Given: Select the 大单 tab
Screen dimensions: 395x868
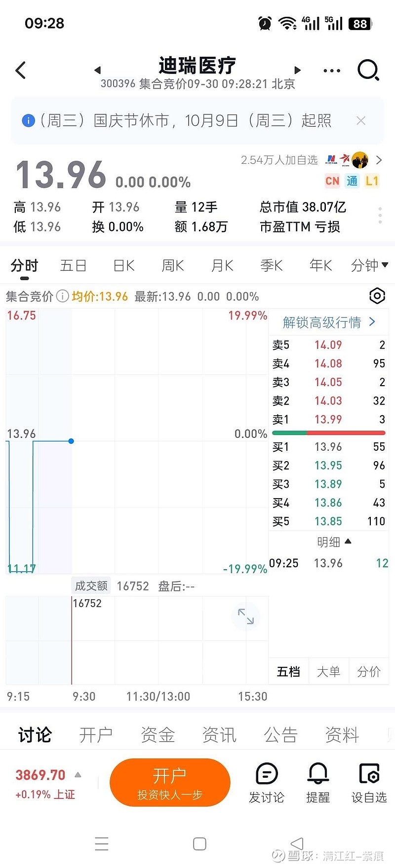Looking at the screenshot, I should (x=328, y=672).
